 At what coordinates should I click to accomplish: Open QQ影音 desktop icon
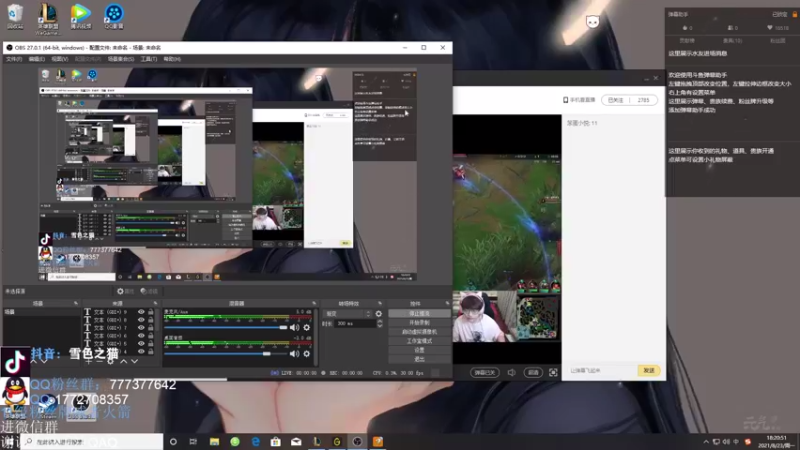click(113, 16)
